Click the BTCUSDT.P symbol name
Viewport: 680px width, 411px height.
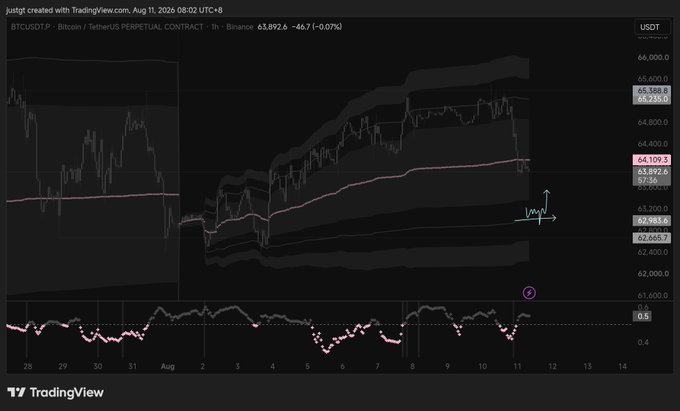[x=30, y=27]
